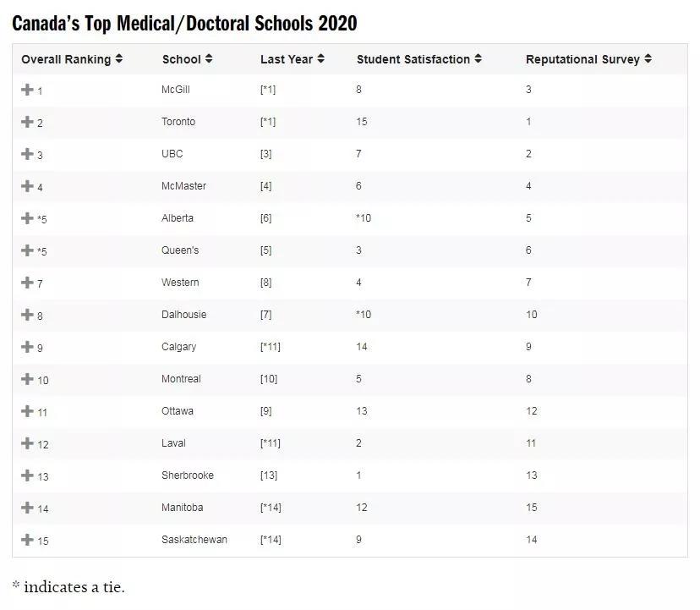Click plus icon on Queen's row
Viewport: 700px width, 610px height.
(27, 250)
